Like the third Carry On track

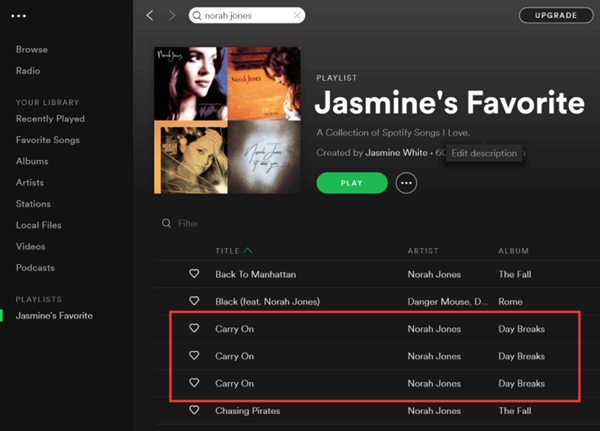(x=194, y=383)
